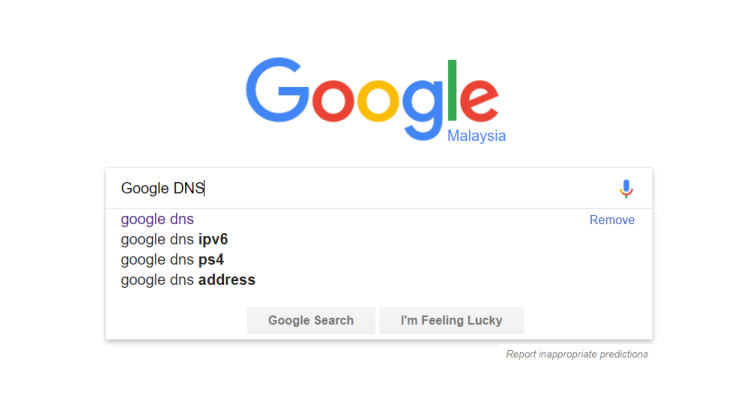The image size is (750, 416).
Task: Click the yellow o in Google logo
Action: point(378,101)
